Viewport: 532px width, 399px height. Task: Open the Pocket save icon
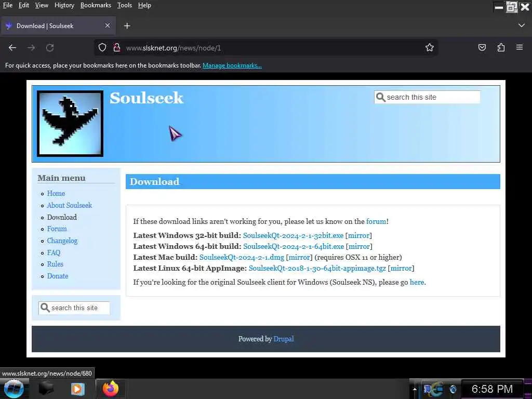coord(482,47)
